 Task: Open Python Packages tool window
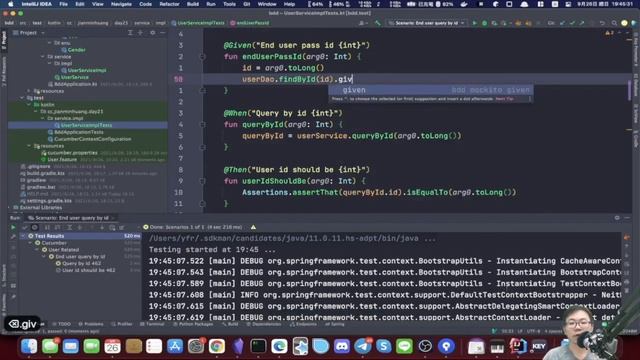point(193,324)
